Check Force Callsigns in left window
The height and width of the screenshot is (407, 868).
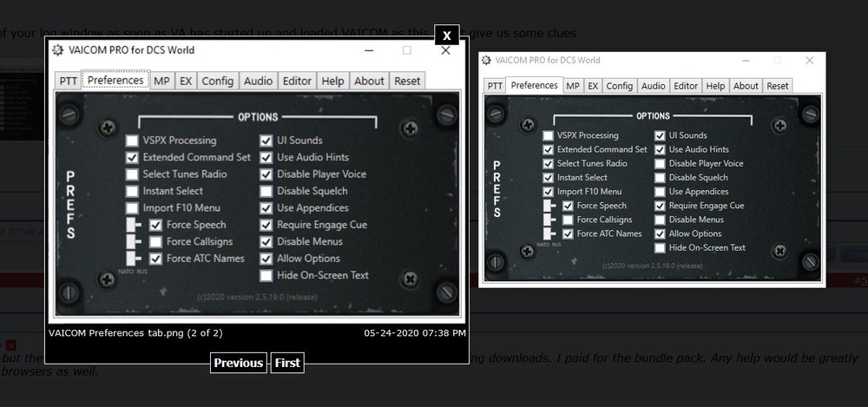[x=155, y=242]
